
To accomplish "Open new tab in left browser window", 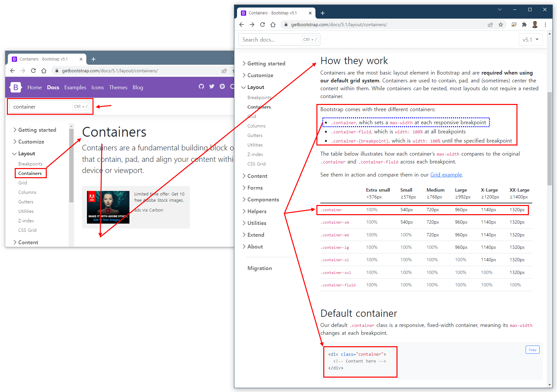I will 93,59.
